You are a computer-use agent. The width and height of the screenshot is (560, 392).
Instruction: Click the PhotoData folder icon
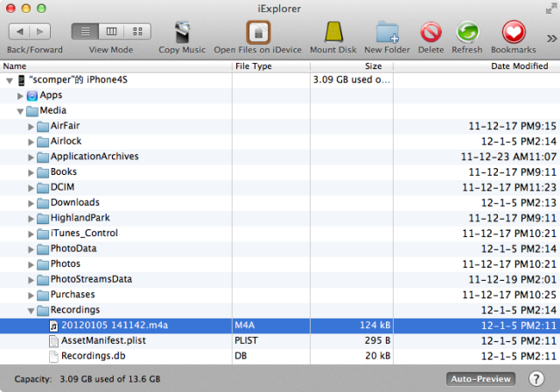43,249
